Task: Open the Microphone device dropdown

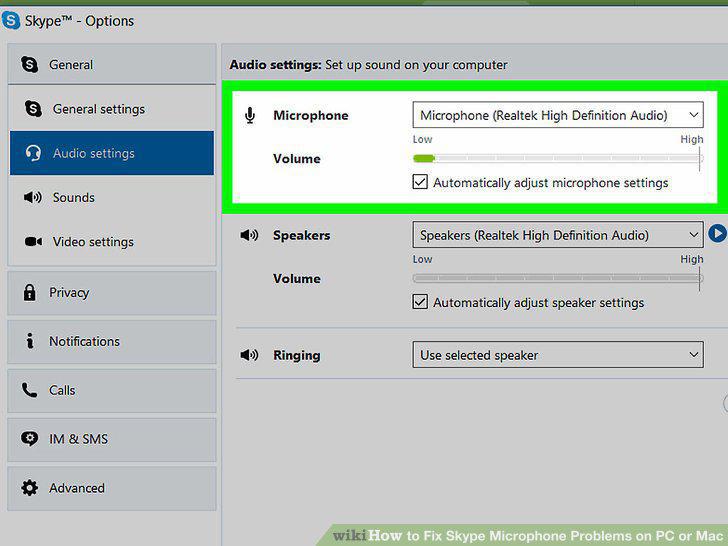Action: click(x=558, y=115)
